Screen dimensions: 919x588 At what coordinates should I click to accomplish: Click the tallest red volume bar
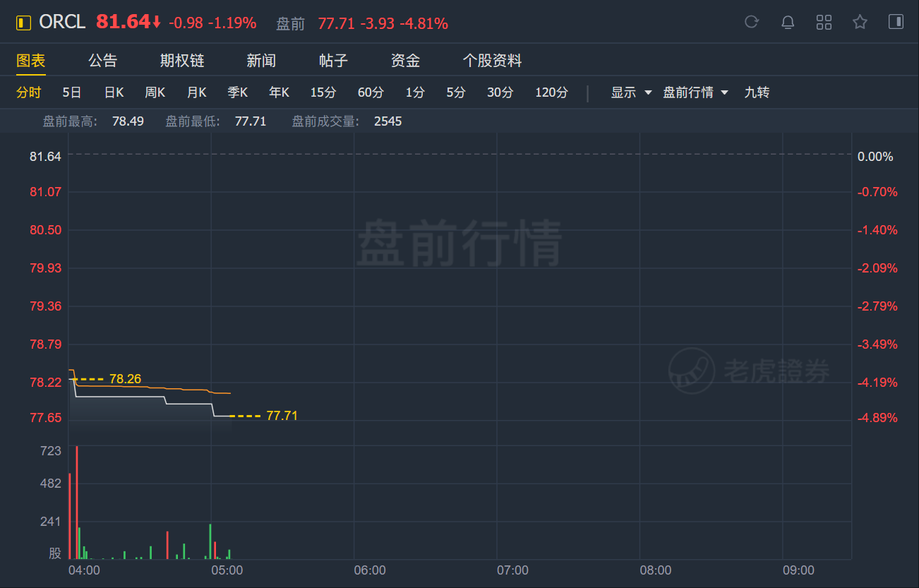pos(76,501)
